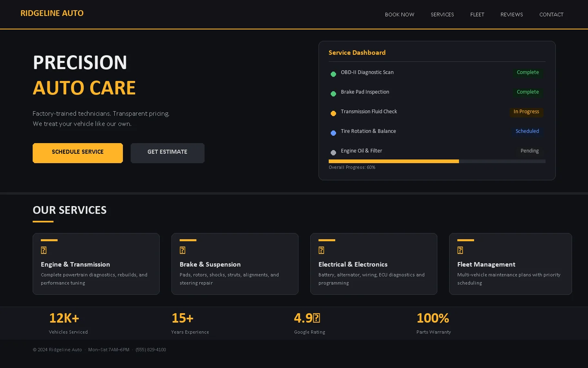Image resolution: width=588 pixels, height=368 pixels.
Task: Click the Electrical & Electronics card icon
Action: (321, 250)
